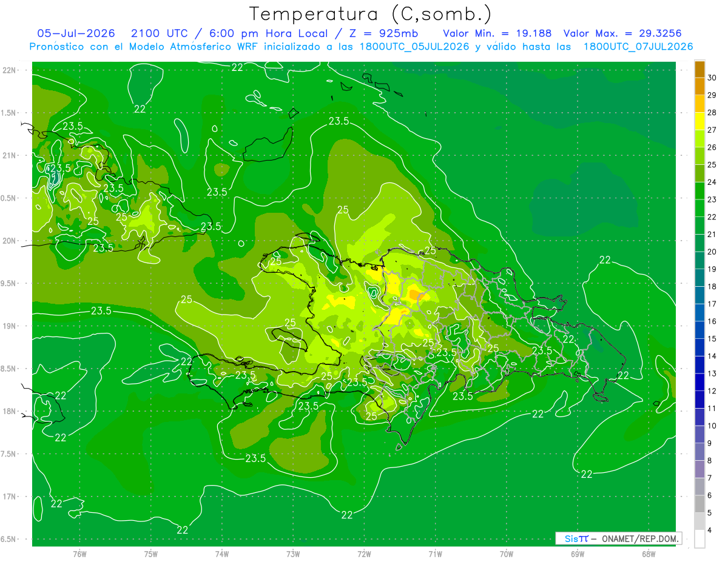The width and height of the screenshot is (728, 562).
Task: Click the white legend swatch below 4
Action: tap(699, 539)
